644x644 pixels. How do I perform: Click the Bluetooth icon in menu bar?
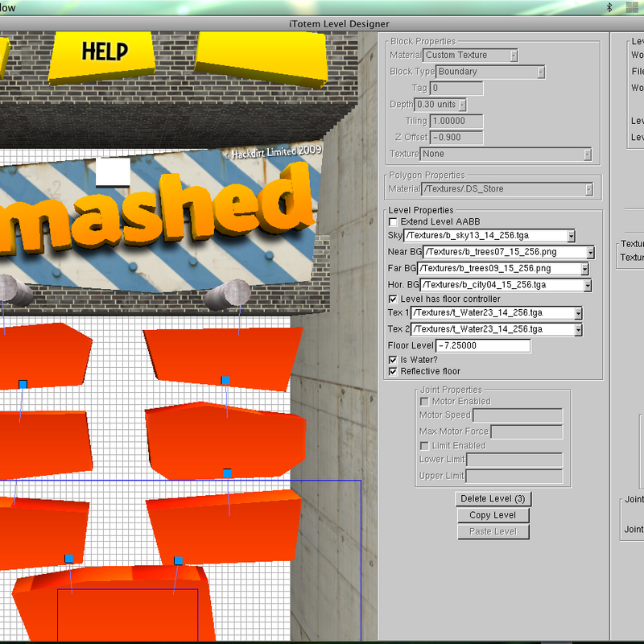tap(609, 7)
